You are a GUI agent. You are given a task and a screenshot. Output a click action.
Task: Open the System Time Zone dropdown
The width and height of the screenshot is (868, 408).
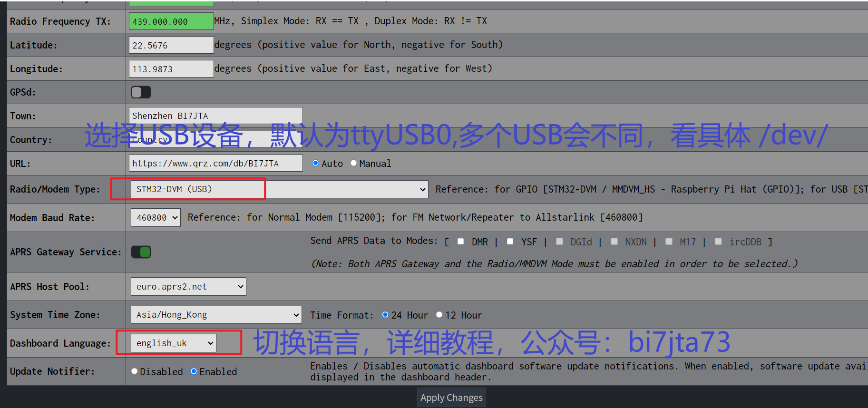tap(216, 315)
